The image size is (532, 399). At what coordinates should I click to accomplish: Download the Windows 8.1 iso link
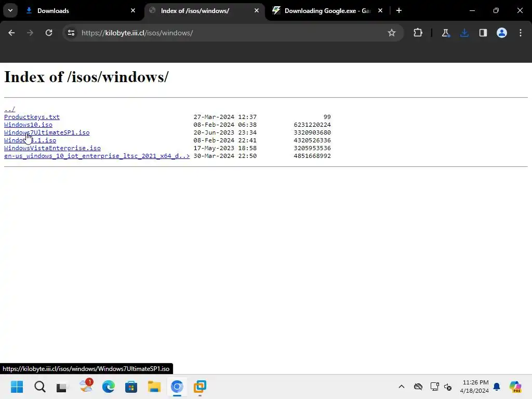click(30, 140)
